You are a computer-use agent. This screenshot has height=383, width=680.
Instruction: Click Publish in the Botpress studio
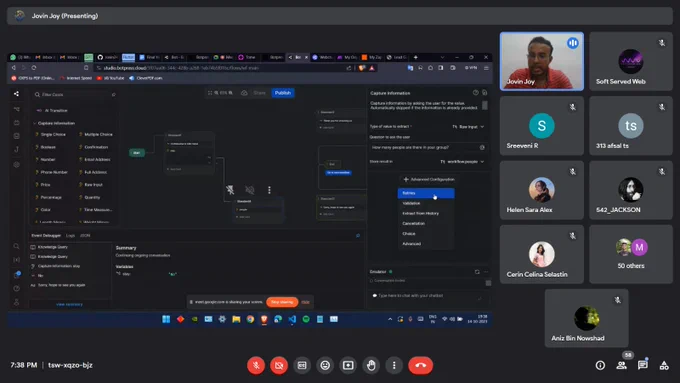[283, 93]
